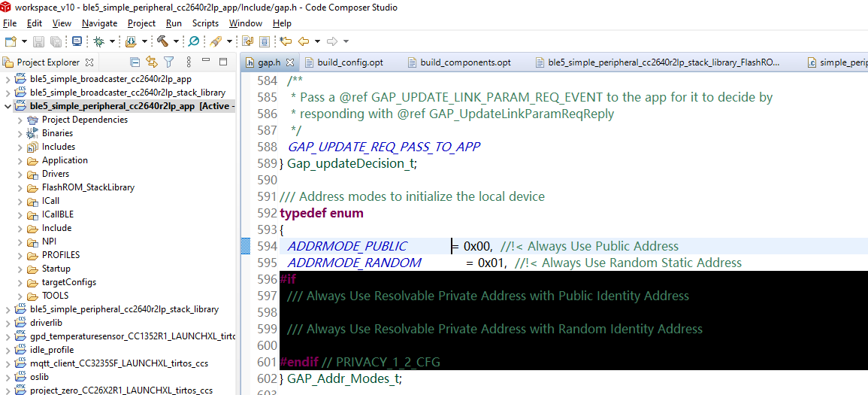This screenshot has width=868, height=395.
Task: Click the folder with braces toolbar icon
Action: (x=132, y=41)
